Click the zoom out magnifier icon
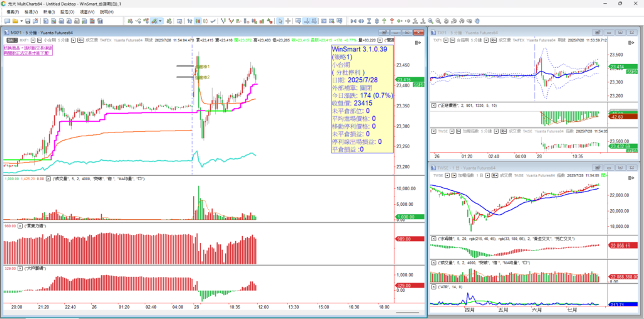 [x=438, y=21]
